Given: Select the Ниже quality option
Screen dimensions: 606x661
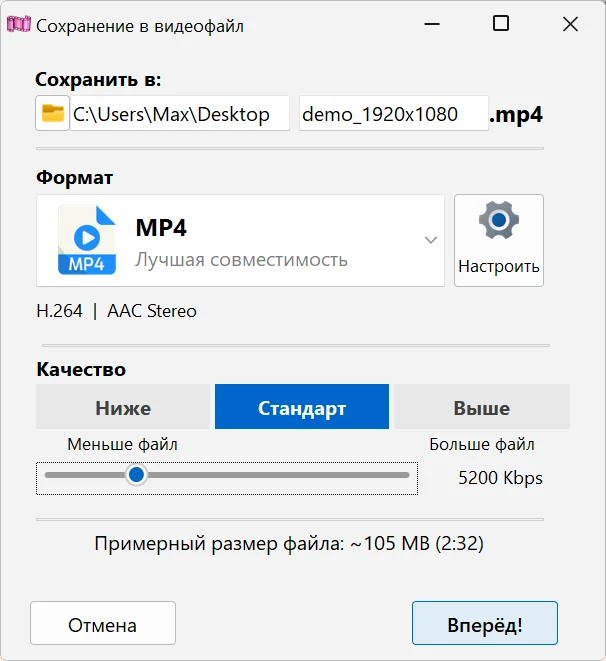Looking at the screenshot, I should pyautogui.click(x=123, y=406).
